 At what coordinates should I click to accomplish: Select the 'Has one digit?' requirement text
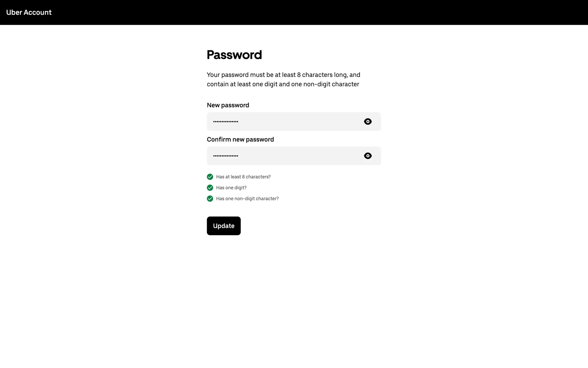(x=231, y=188)
